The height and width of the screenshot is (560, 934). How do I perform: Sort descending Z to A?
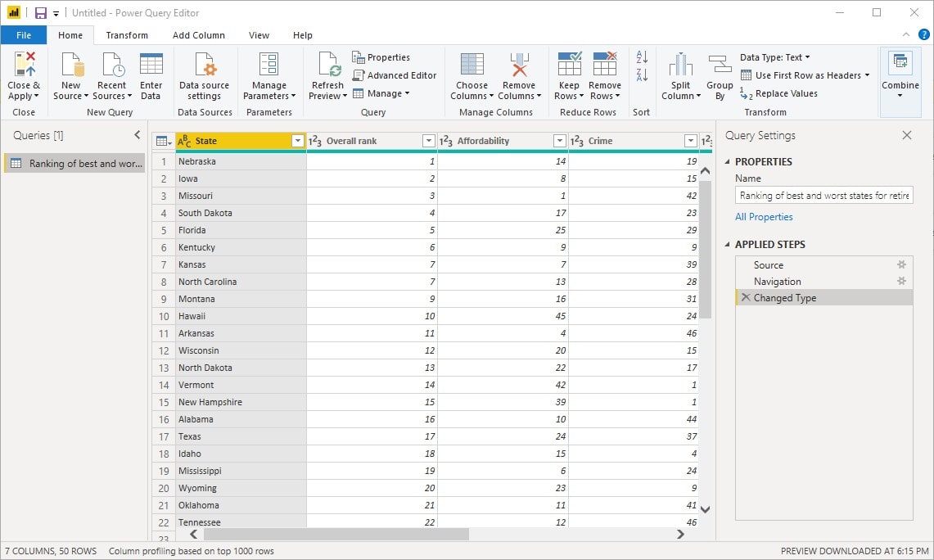coord(642,75)
